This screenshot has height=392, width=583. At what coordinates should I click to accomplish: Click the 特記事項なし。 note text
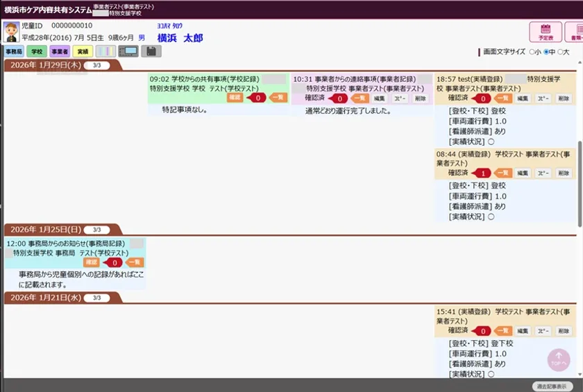(185, 110)
